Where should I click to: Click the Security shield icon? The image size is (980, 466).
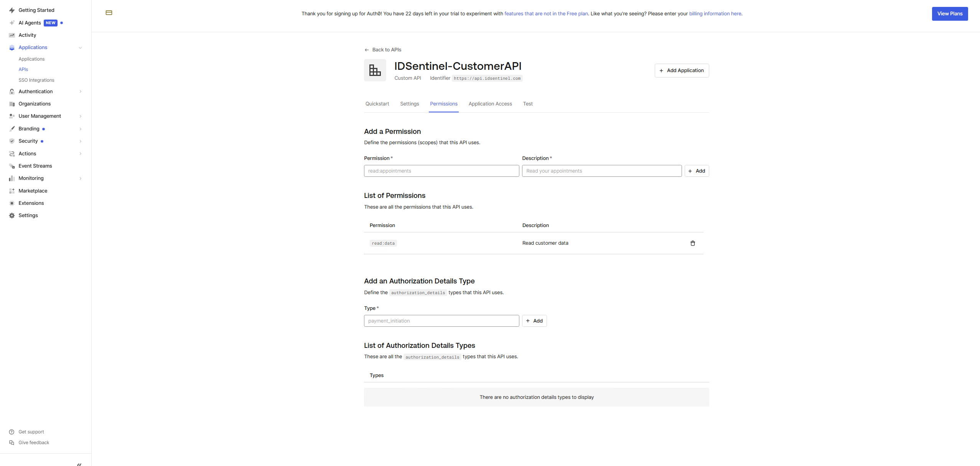pos(12,141)
